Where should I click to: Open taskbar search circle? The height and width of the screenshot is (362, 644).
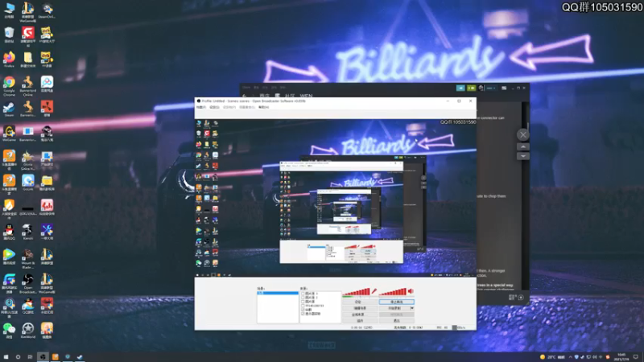[x=18, y=356]
